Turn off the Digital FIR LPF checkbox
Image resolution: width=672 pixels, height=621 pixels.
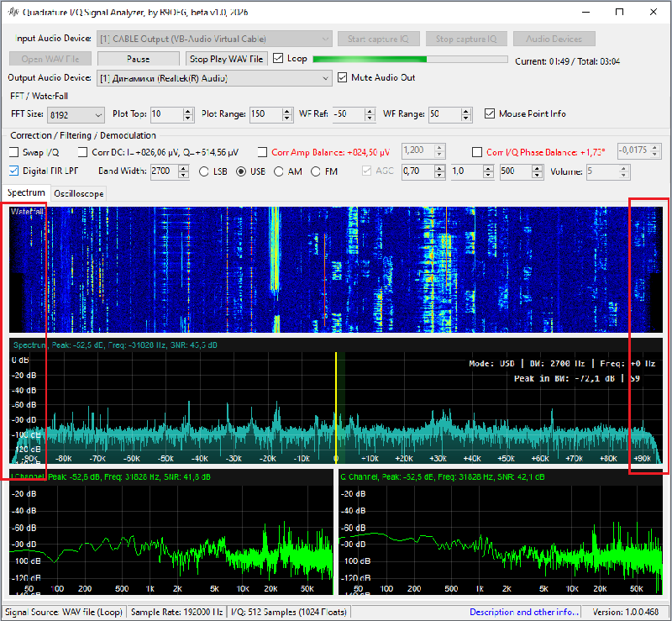[14, 171]
